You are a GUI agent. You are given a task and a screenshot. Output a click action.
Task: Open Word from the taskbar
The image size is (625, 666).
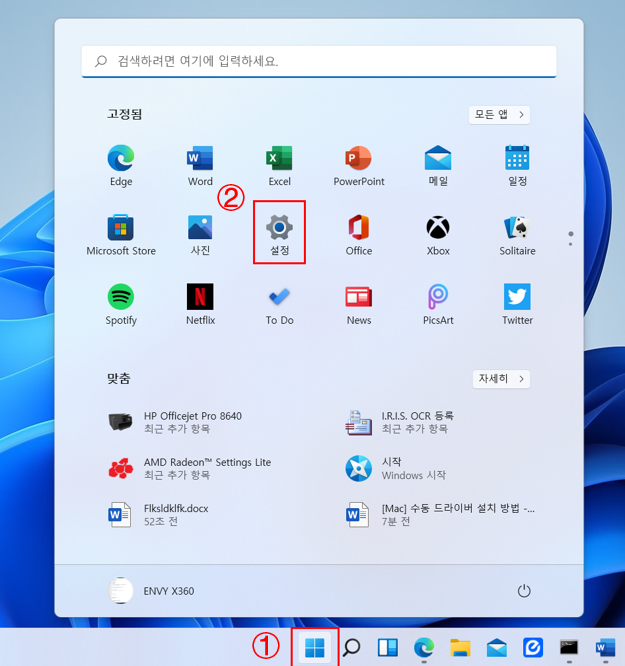605,648
